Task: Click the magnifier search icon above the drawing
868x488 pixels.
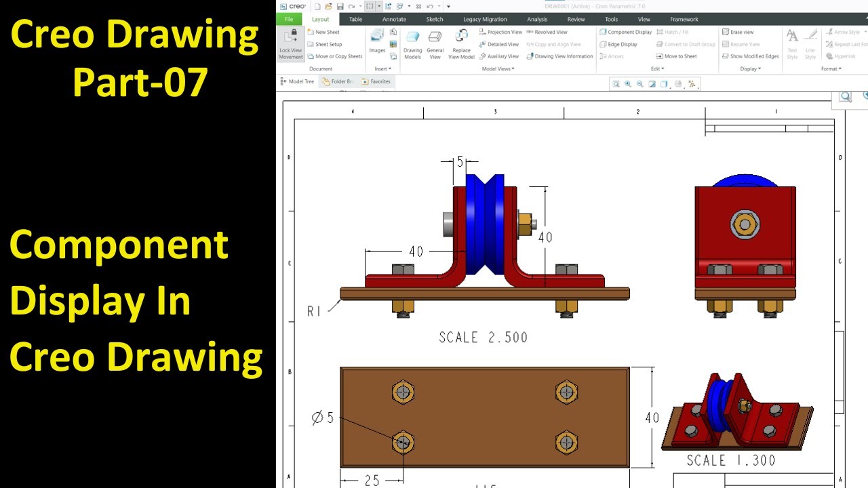Action: pyautogui.click(x=846, y=97)
